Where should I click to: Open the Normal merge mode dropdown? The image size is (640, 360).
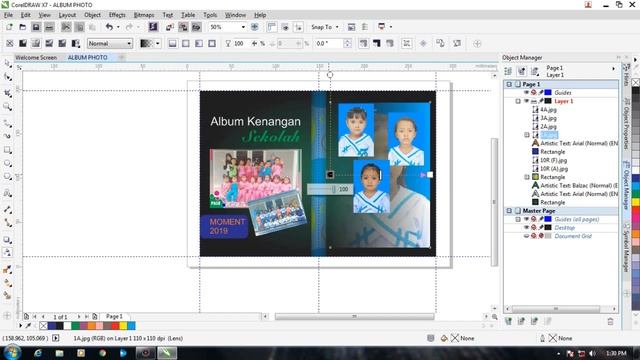[x=129, y=43]
